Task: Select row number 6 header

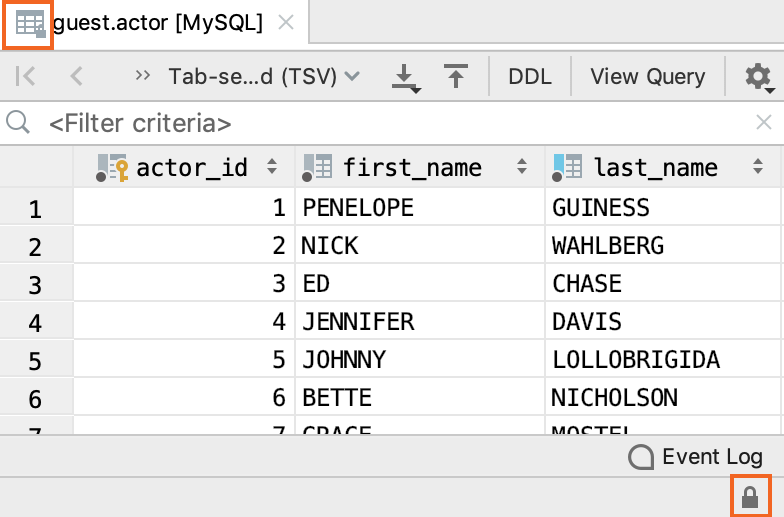Action: 36,397
